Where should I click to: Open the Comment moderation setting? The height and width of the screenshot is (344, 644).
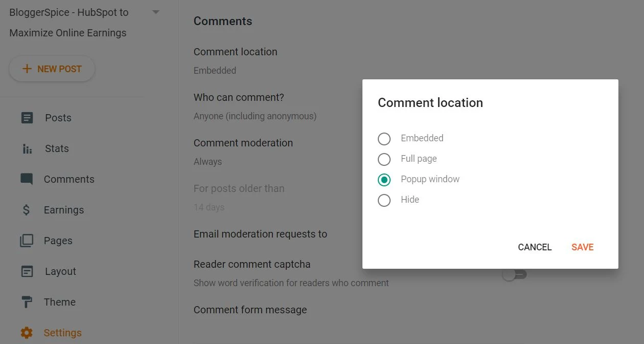(x=243, y=152)
